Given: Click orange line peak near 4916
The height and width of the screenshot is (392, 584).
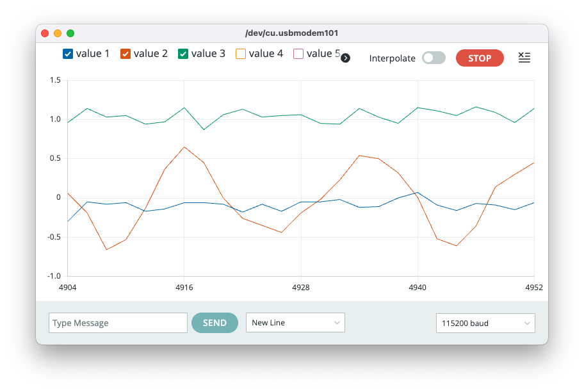Looking at the screenshot, I should click(184, 147).
